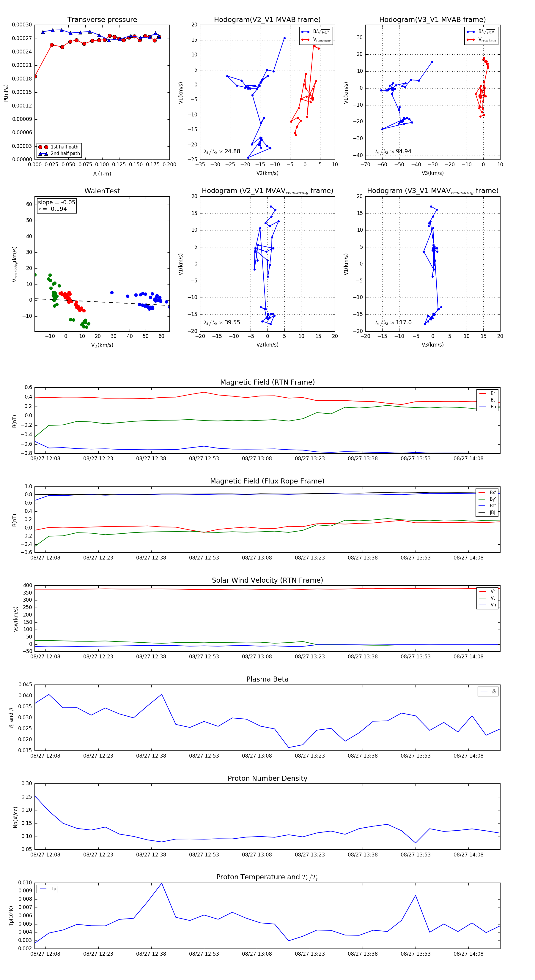Click '08/27 13:38' tick on Solar Wind Velocity chart
The height and width of the screenshot is (980, 535).
363,657
